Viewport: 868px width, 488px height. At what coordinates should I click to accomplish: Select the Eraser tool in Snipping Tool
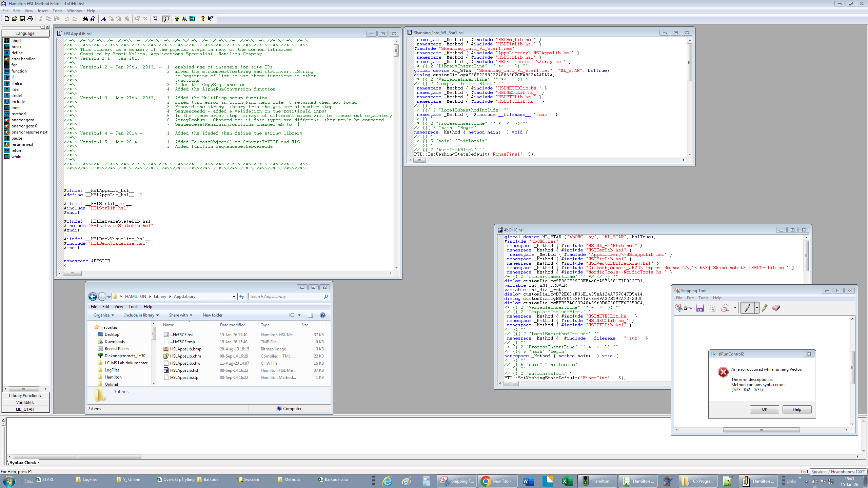tap(776, 308)
